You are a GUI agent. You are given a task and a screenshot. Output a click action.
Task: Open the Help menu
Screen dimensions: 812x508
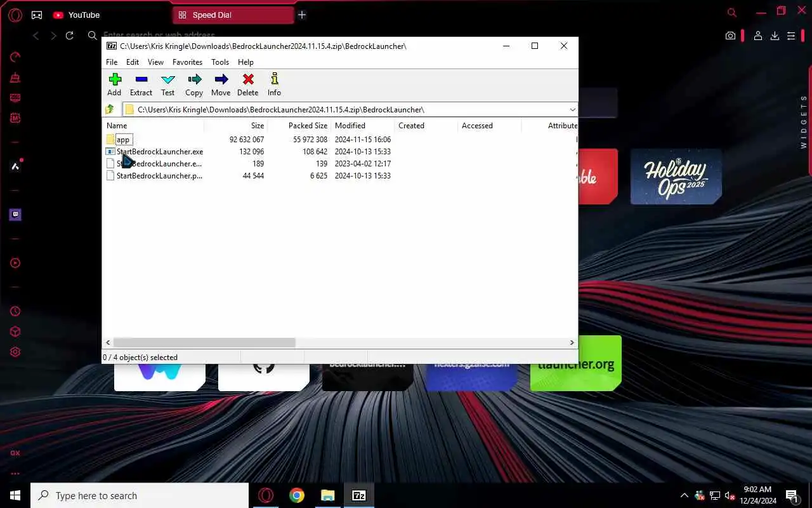[x=246, y=62]
